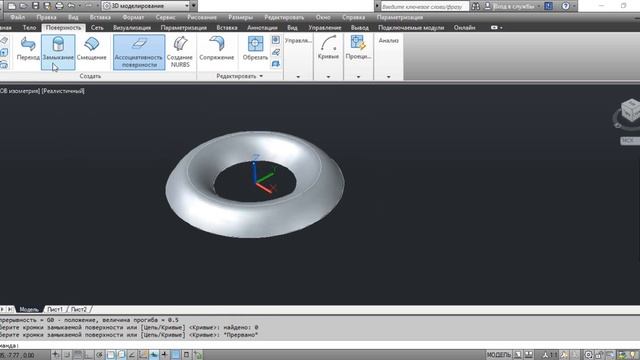Screen dimensions: 640x360
Task: Switch to the Сеть ribbon tab
Action: pos(97,28)
